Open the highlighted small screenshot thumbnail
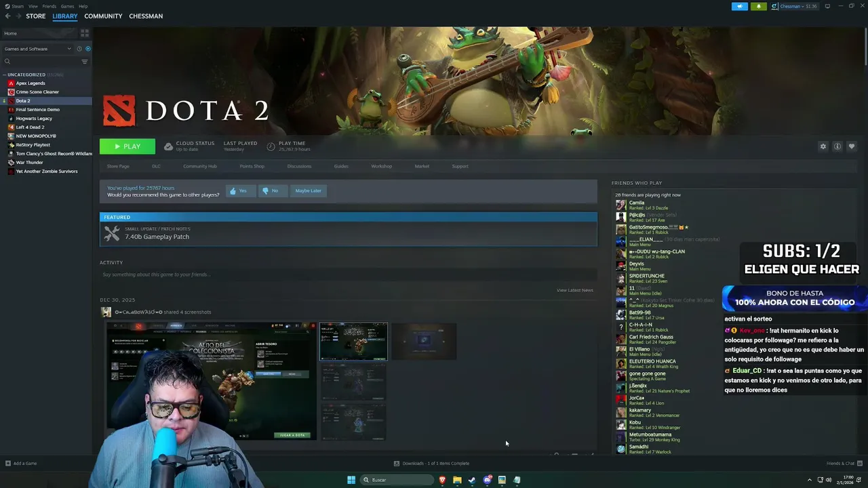This screenshot has height=488, width=868. click(x=353, y=342)
